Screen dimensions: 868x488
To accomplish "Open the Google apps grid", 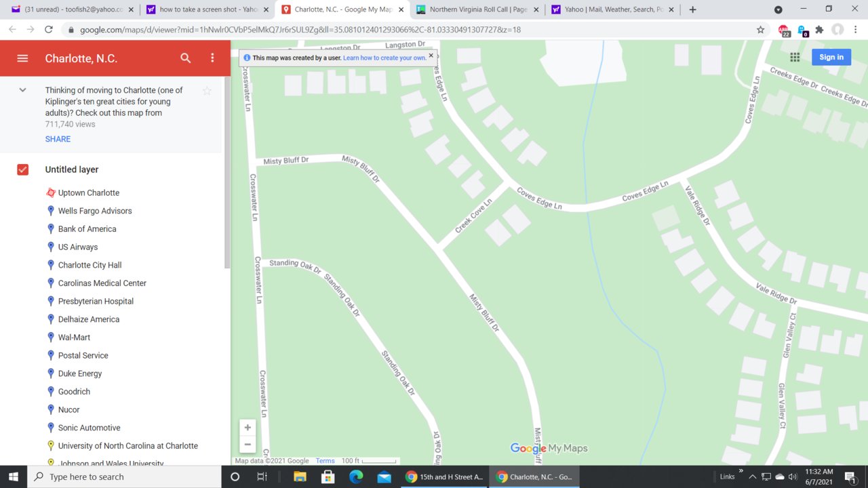I will click(x=795, y=58).
